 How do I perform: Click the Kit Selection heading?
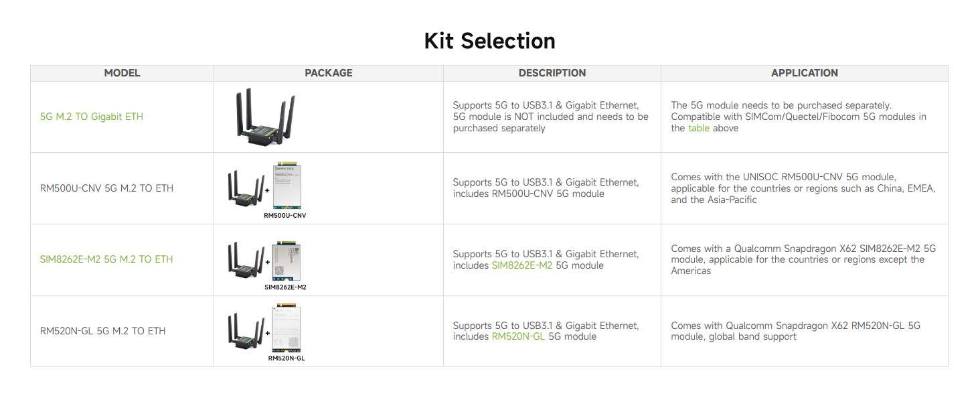(489, 41)
